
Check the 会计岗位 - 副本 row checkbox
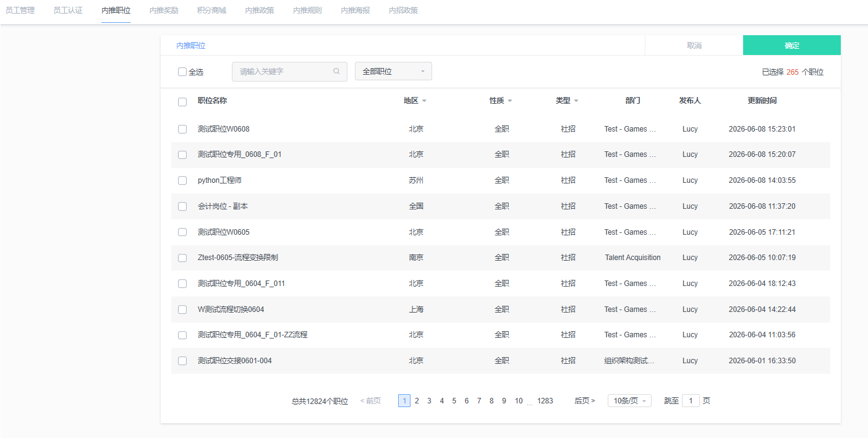click(182, 206)
